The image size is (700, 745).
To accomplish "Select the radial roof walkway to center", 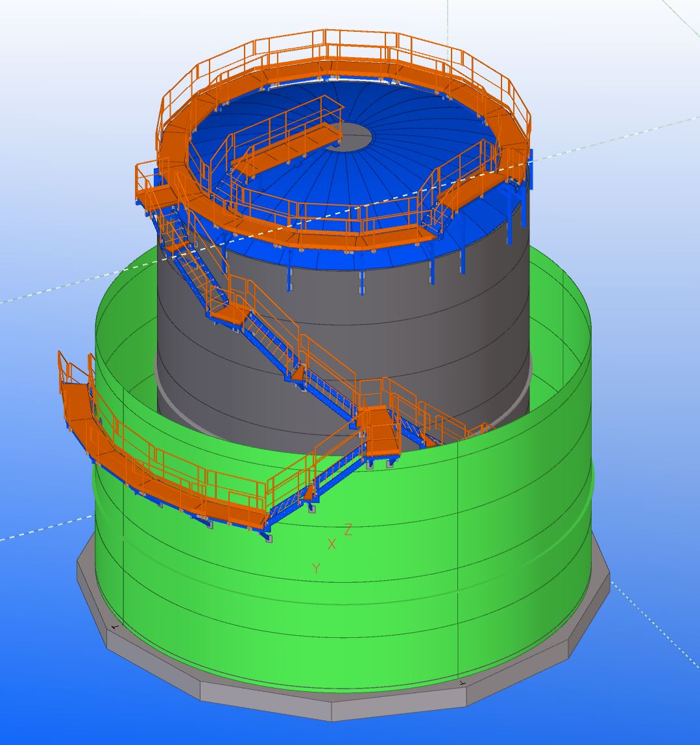I will [285, 148].
